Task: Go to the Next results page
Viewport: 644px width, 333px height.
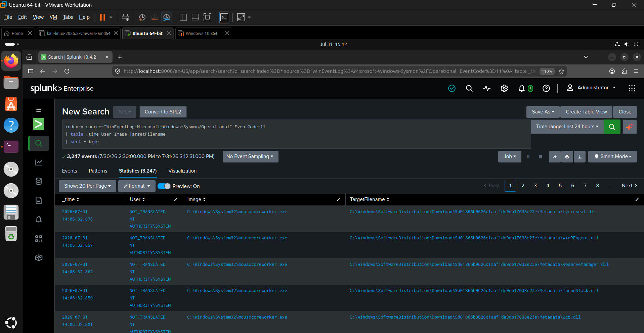Action: 629,186
